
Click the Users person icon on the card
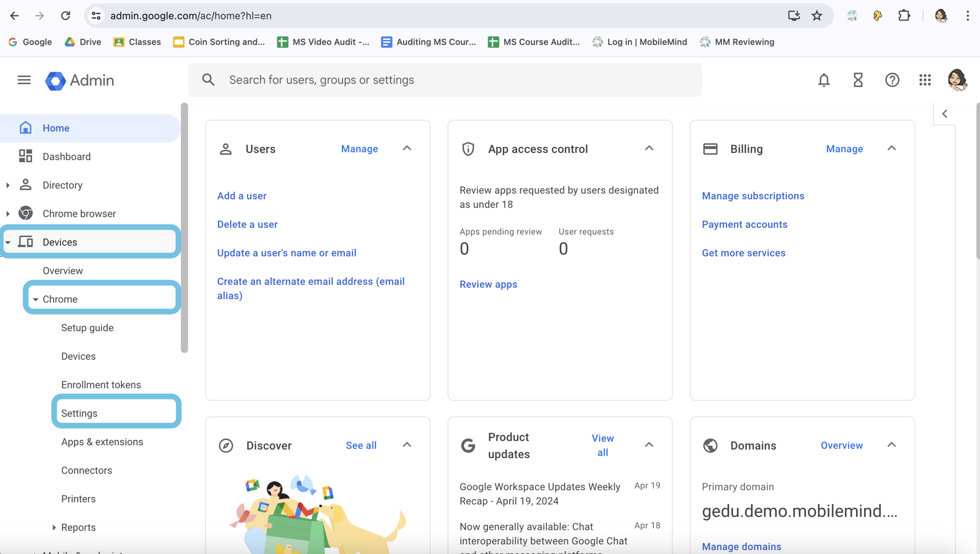[225, 148]
